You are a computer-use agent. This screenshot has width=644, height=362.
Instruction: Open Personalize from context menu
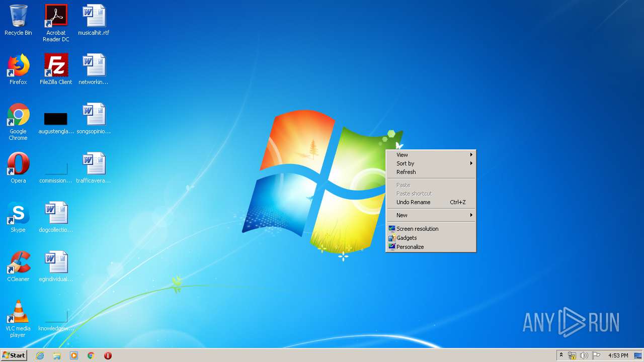(431, 247)
